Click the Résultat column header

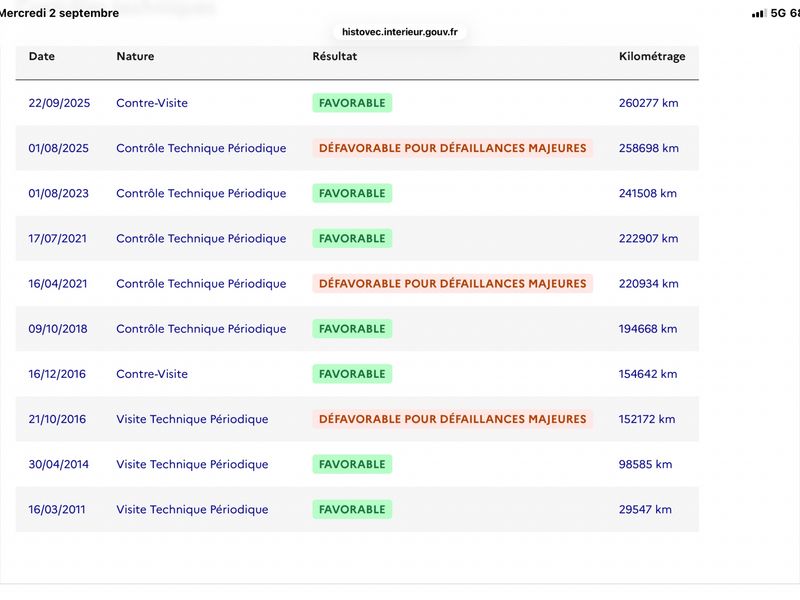(335, 56)
